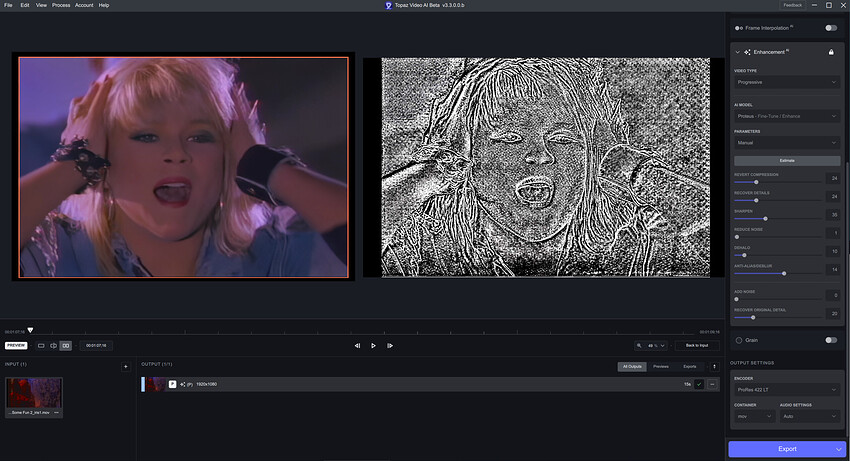Play the video preview
This screenshot has width=850, height=461.
pyautogui.click(x=373, y=345)
